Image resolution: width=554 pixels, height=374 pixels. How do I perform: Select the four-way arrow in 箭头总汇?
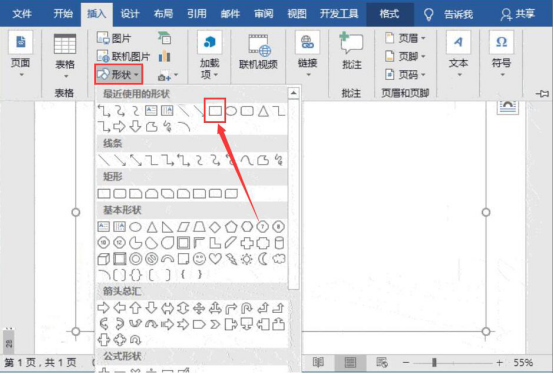(199, 308)
